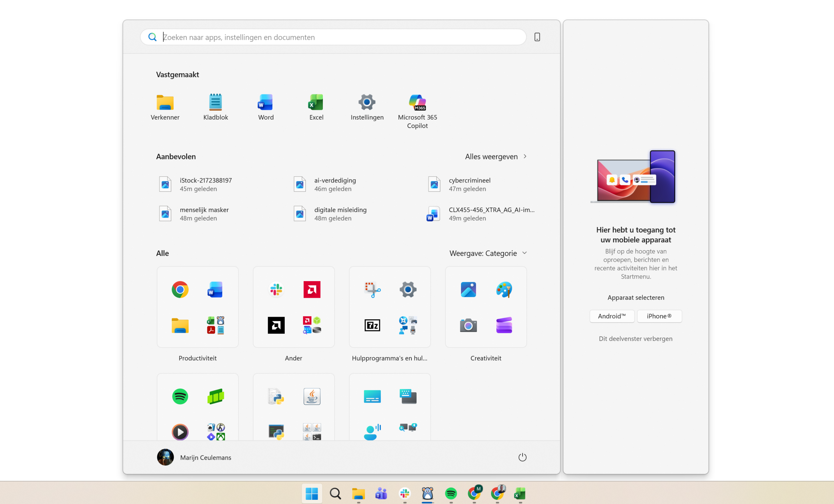
Task: Open Spotify in the category grid
Action: (x=180, y=396)
